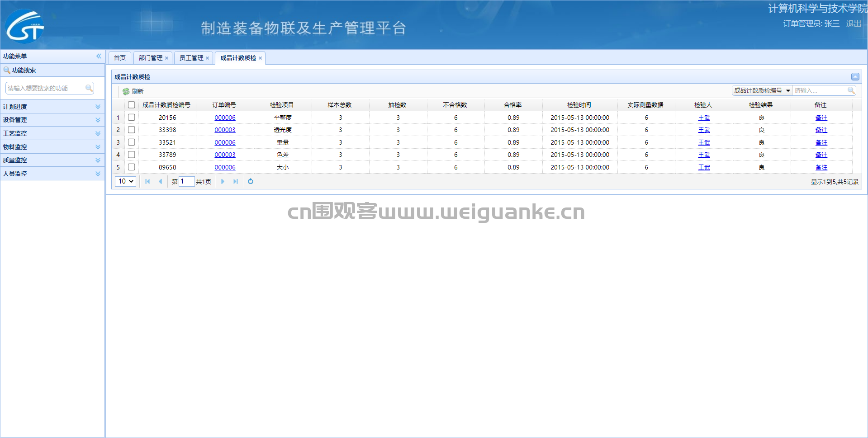This screenshot has height=438, width=868.
Task: Click the 订单管理员: 张三 user label
Action: click(x=811, y=24)
